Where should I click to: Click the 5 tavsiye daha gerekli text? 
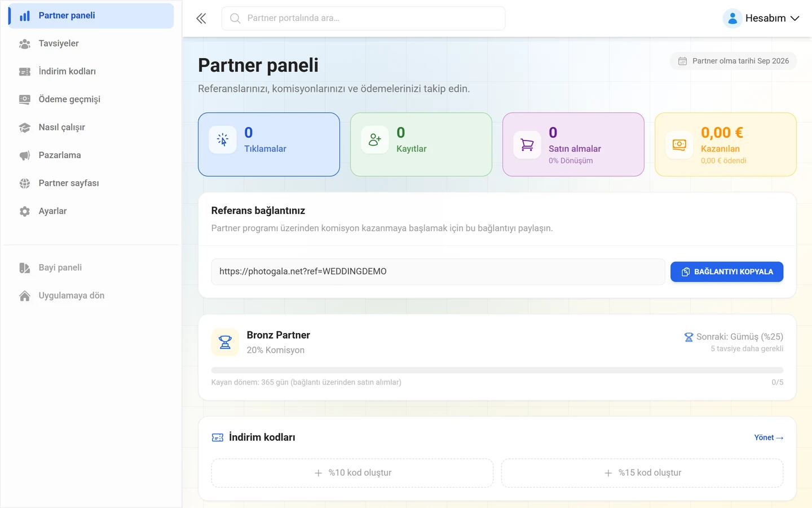pos(747,349)
